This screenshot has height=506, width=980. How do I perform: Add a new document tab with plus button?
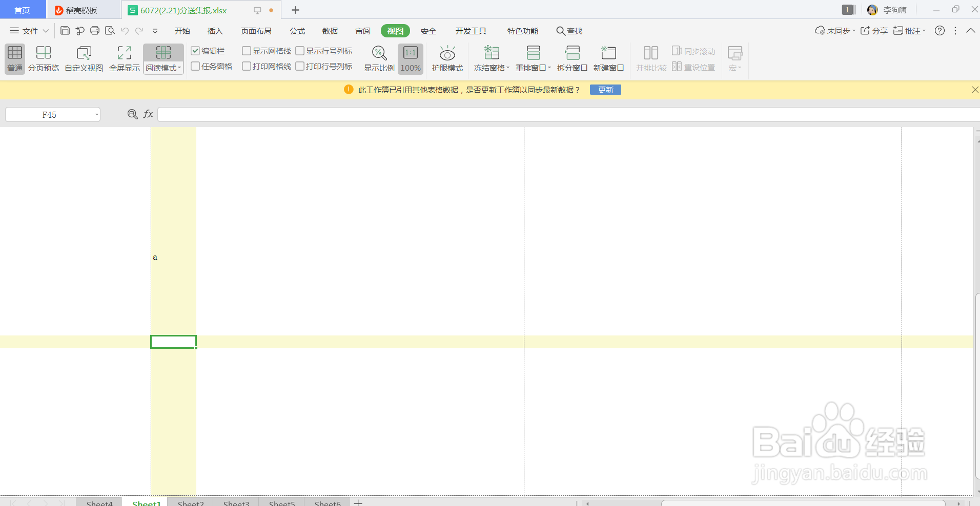(x=295, y=10)
